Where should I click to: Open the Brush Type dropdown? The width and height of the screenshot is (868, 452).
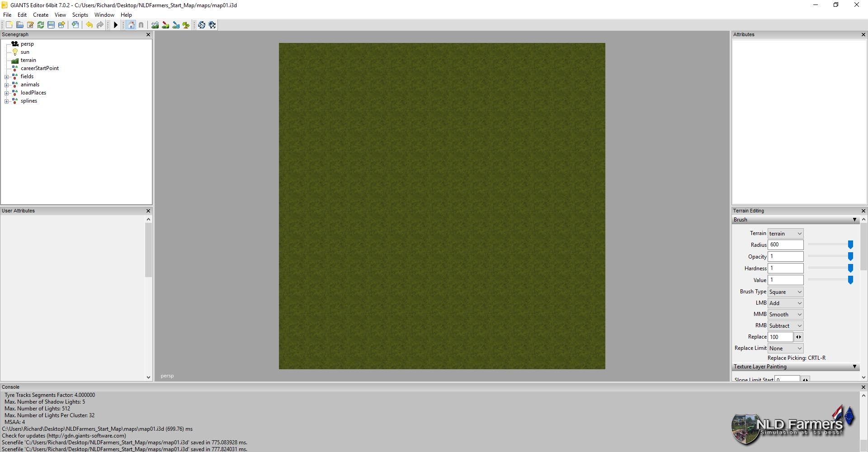785,292
